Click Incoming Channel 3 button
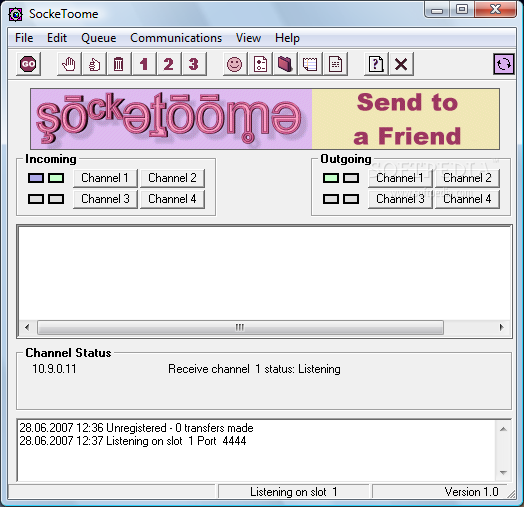Image resolution: width=524 pixels, height=507 pixels. [x=105, y=199]
